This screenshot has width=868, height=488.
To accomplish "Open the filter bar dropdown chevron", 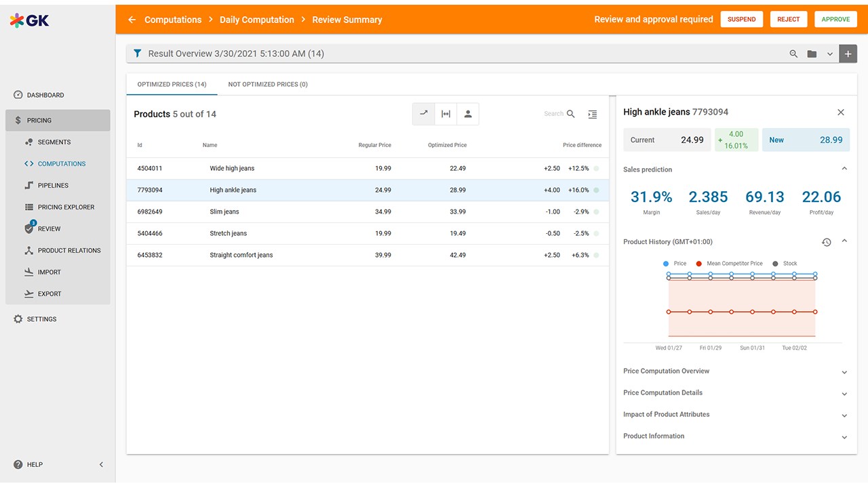I will click(x=829, y=54).
